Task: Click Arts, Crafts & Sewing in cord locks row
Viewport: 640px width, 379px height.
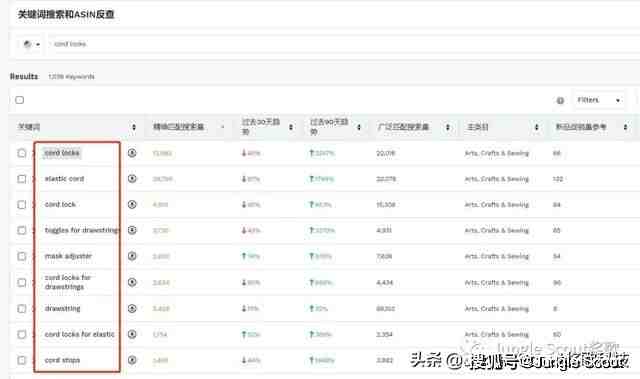Action: (497, 153)
